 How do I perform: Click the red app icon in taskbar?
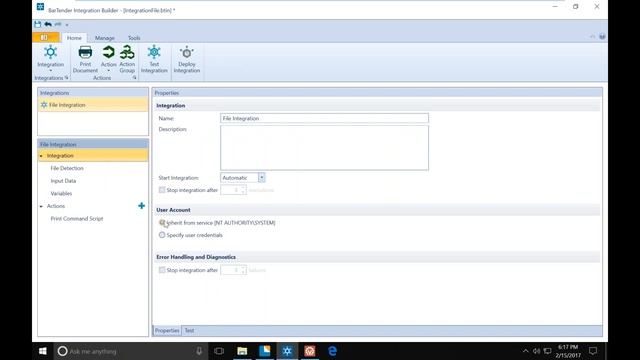click(x=309, y=351)
